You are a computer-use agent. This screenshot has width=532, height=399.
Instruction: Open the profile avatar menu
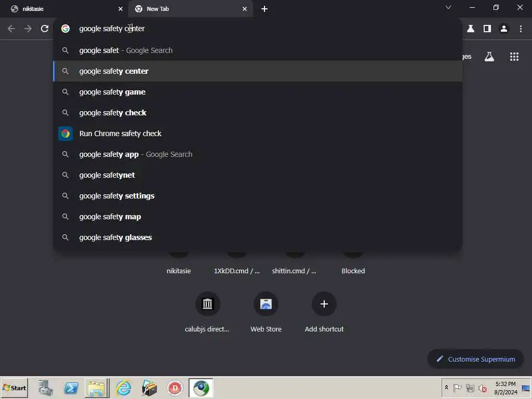tap(504, 29)
